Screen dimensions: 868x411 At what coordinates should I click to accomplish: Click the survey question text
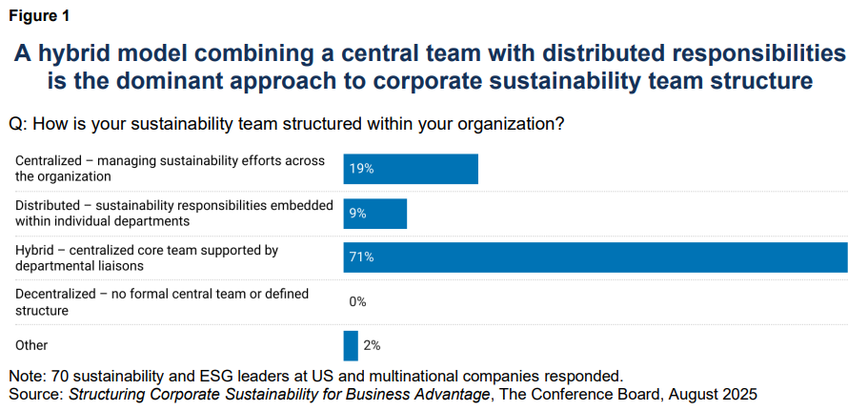285,124
